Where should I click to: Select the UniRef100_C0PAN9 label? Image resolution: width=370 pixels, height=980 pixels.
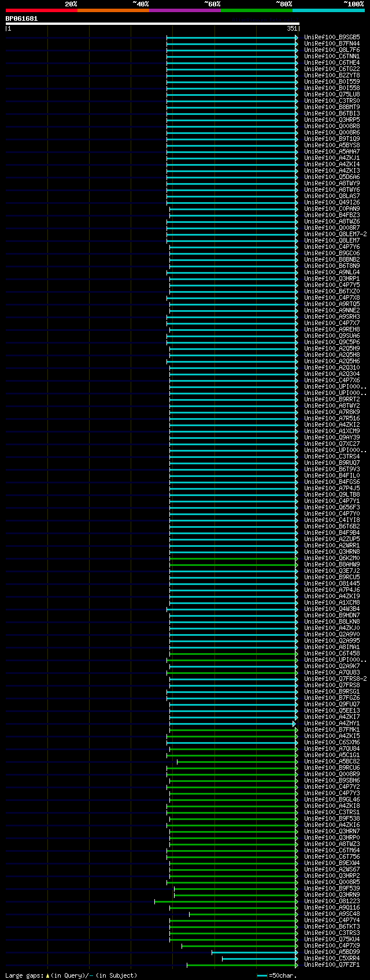[x=332, y=209]
